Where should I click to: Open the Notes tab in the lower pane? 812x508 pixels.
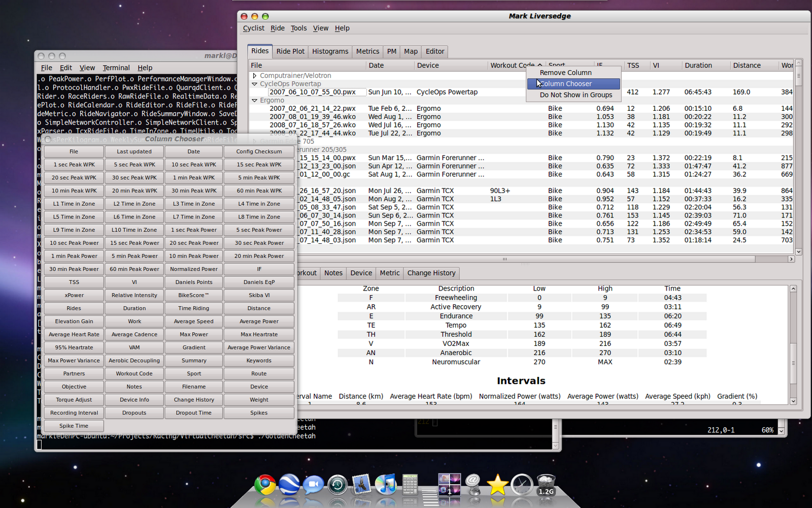(333, 273)
